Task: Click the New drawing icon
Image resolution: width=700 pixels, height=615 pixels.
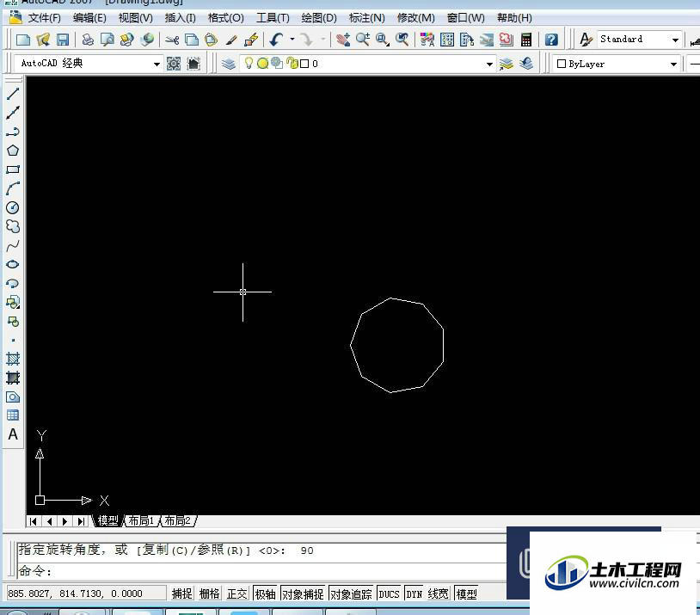Action: click(22, 40)
